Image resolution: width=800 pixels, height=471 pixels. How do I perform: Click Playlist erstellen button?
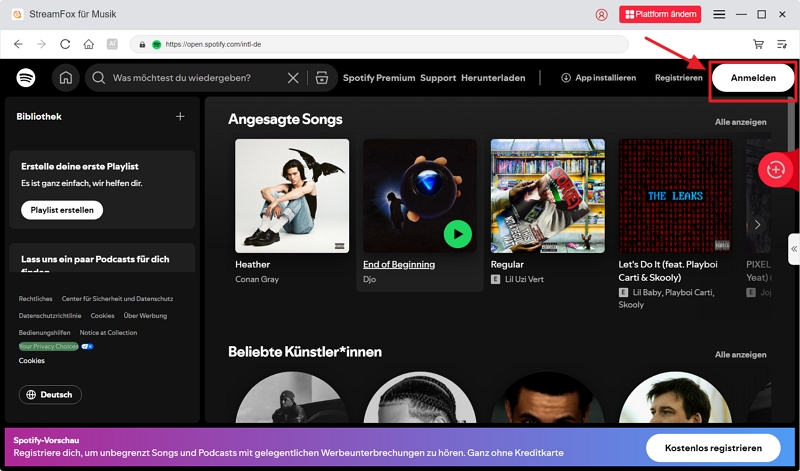click(x=62, y=210)
